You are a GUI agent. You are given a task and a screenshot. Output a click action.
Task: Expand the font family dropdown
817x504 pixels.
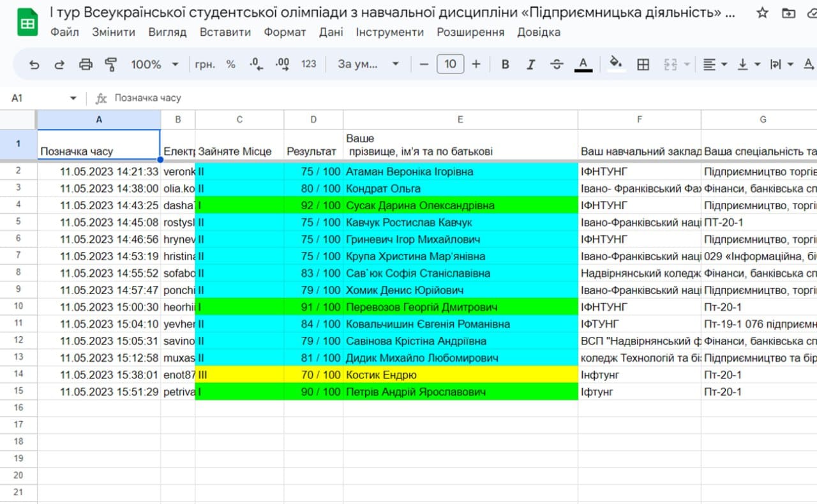[368, 64]
